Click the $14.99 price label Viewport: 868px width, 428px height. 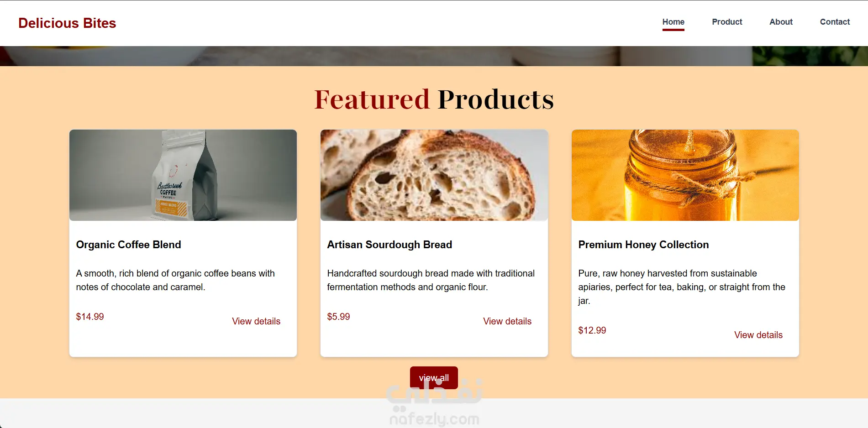tap(90, 317)
